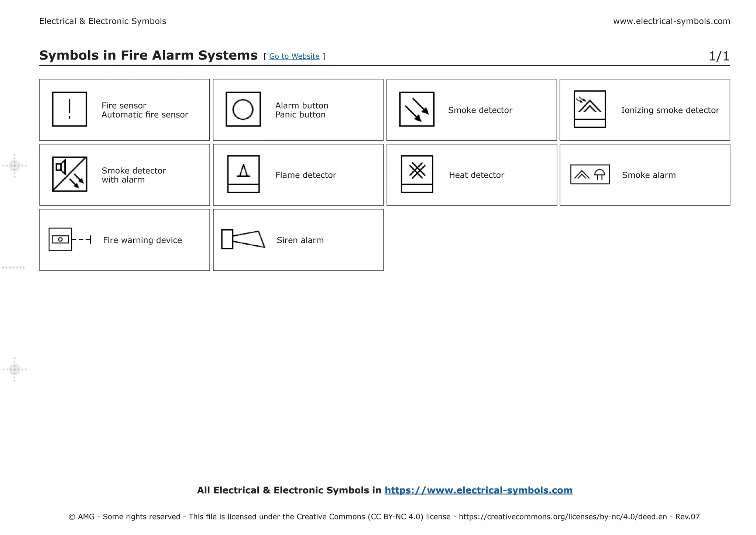Click the Fire warning device label
This screenshot has width=756, height=535.
(x=142, y=240)
